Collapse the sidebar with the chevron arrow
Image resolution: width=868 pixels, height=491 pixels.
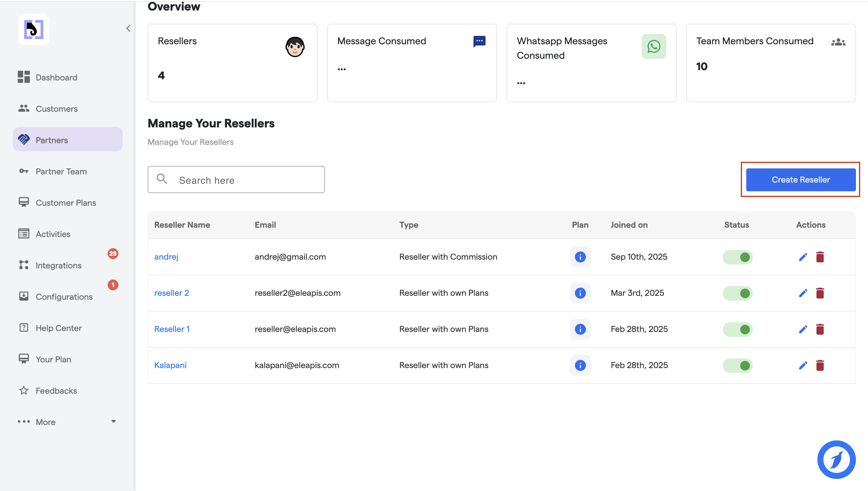[x=128, y=28]
